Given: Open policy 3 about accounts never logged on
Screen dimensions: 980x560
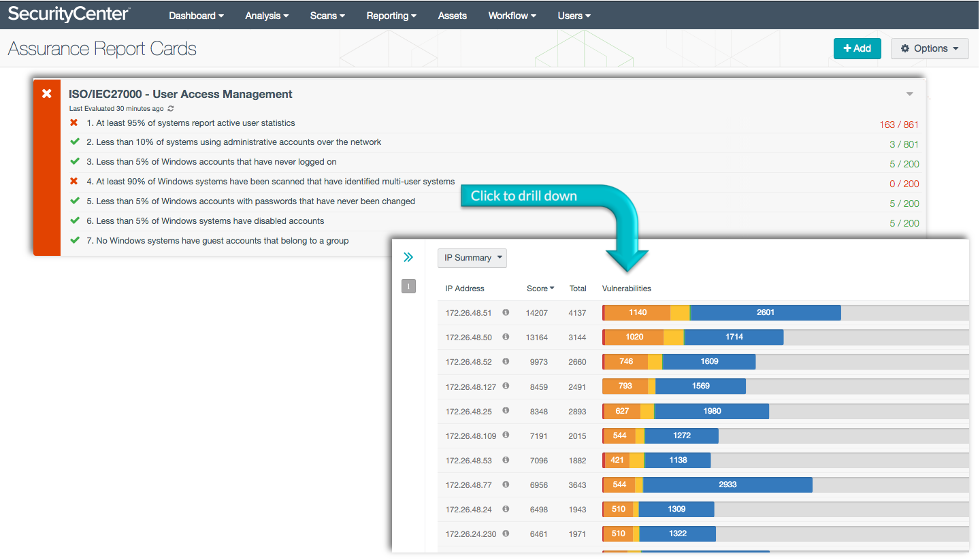Looking at the screenshot, I should (x=211, y=162).
